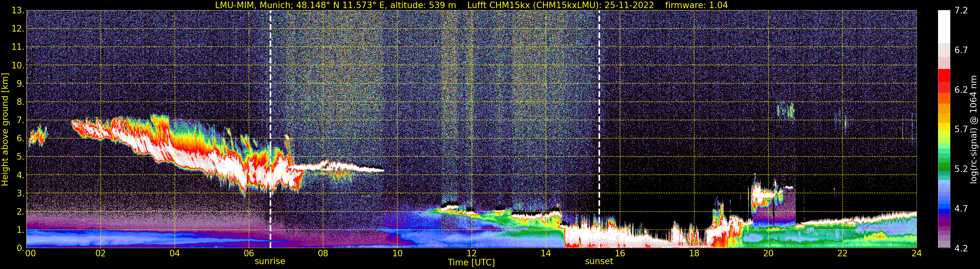Click the time-axis tick label 14

[x=545, y=253]
